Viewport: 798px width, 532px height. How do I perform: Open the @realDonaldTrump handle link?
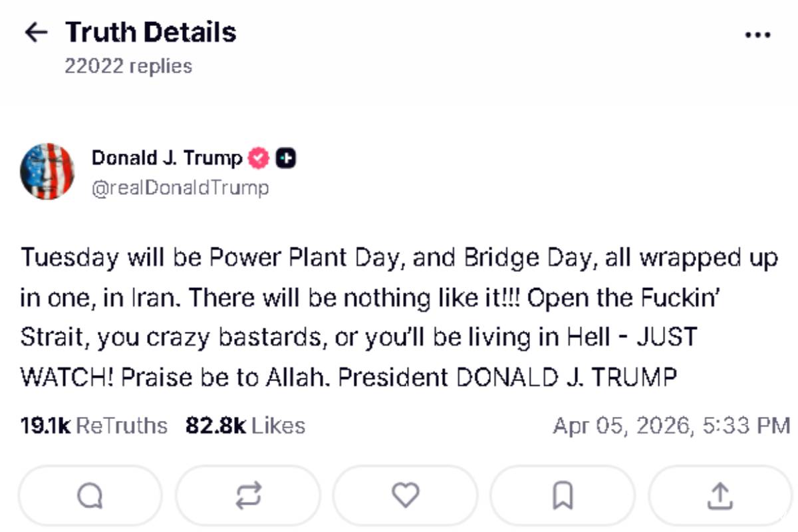coord(180,188)
